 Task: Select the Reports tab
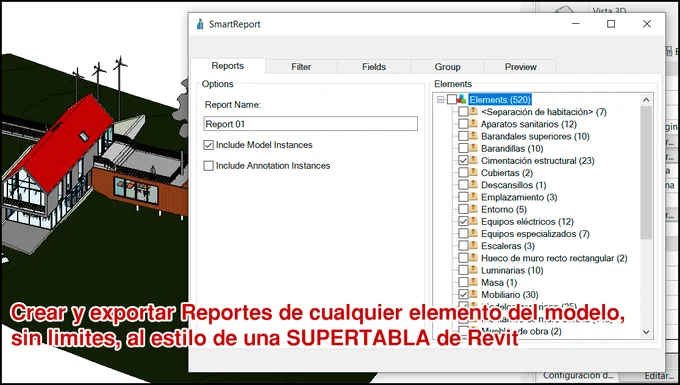pos(228,66)
